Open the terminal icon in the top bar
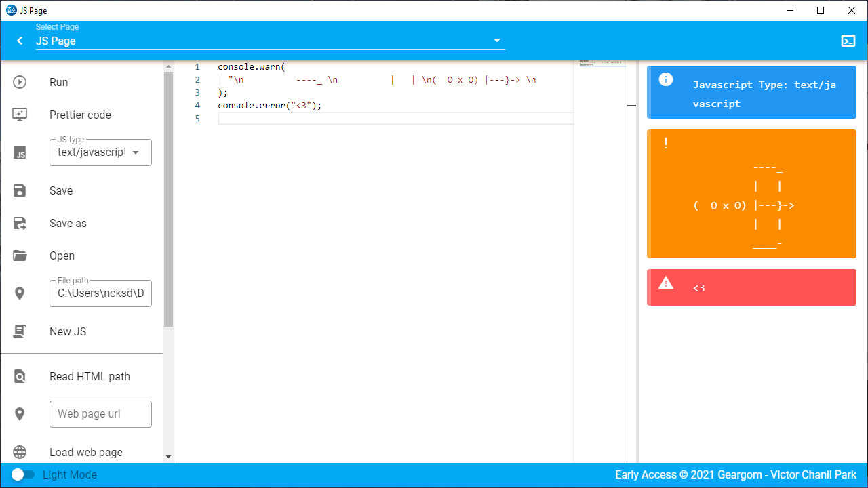 point(848,41)
